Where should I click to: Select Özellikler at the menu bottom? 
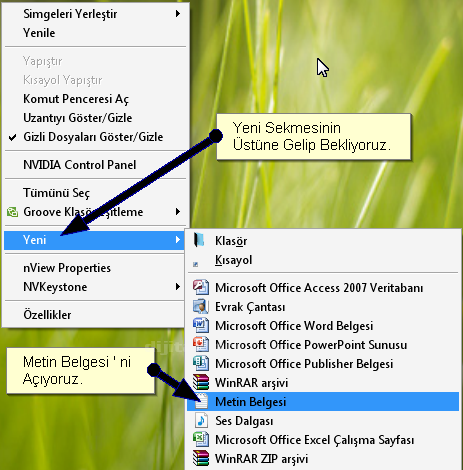tap(47, 315)
